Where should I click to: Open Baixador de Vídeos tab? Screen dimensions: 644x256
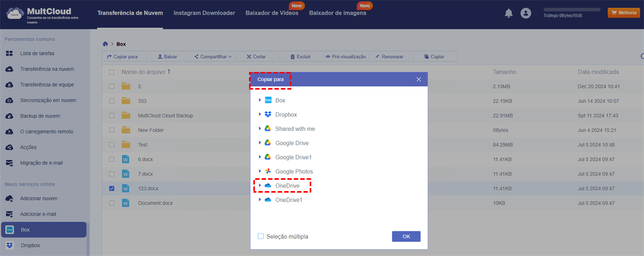(x=272, y=13)
